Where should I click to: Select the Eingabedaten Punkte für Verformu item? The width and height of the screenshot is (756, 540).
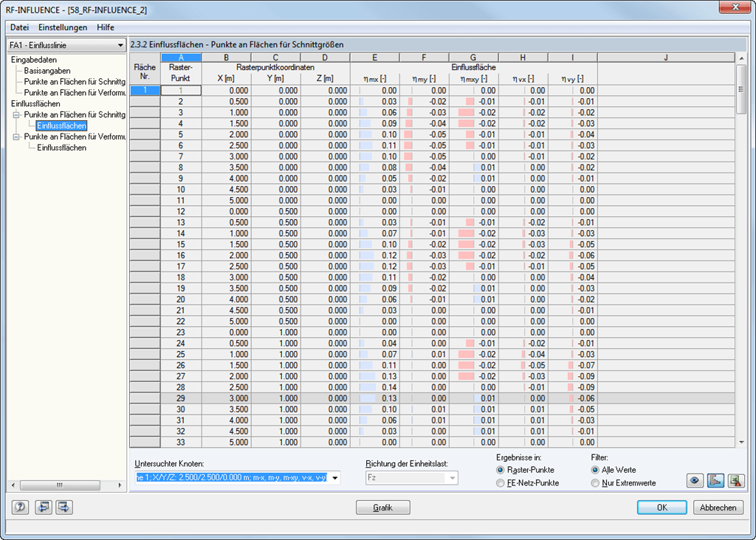coord(75,93)
